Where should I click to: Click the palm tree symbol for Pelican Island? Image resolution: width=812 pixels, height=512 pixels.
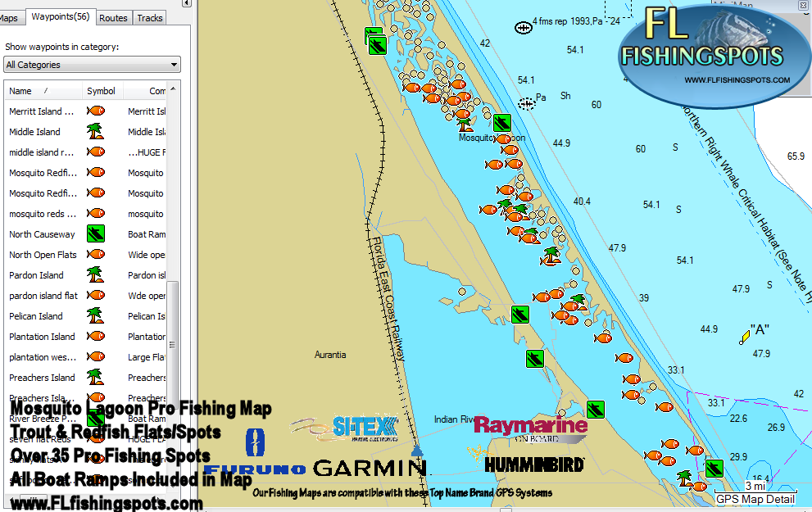coord(95,315)
